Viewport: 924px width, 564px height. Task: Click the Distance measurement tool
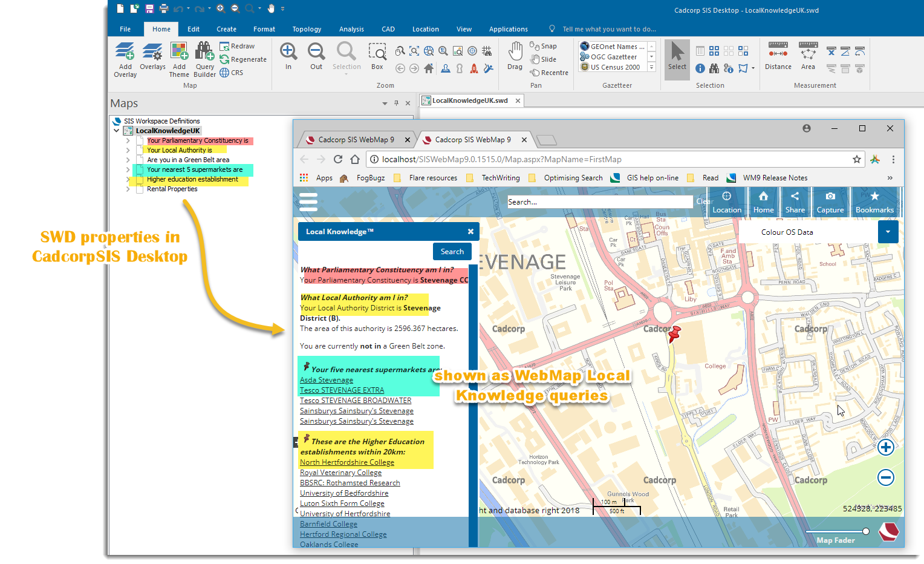click(778, 52)
